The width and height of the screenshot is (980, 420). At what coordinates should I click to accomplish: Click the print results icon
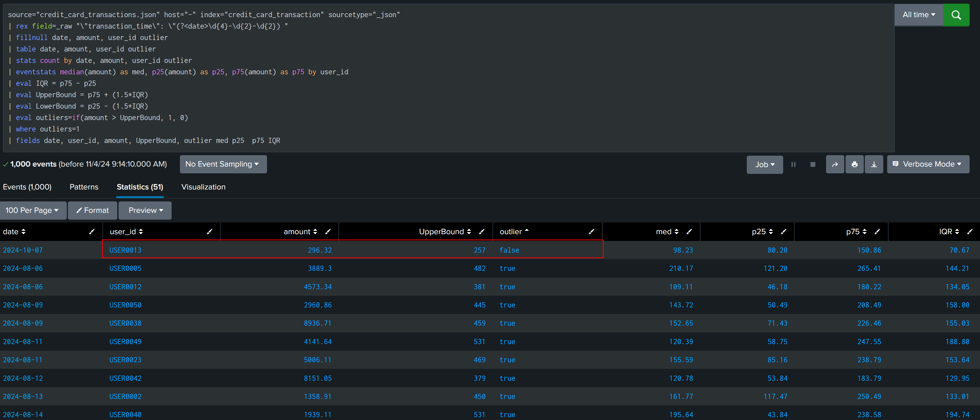click(854, 164)
